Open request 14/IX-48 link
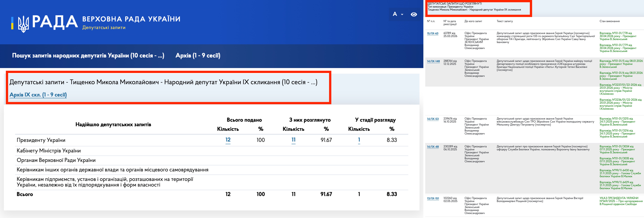The height and width of the screenshot is (218, 644). point(433,147)
